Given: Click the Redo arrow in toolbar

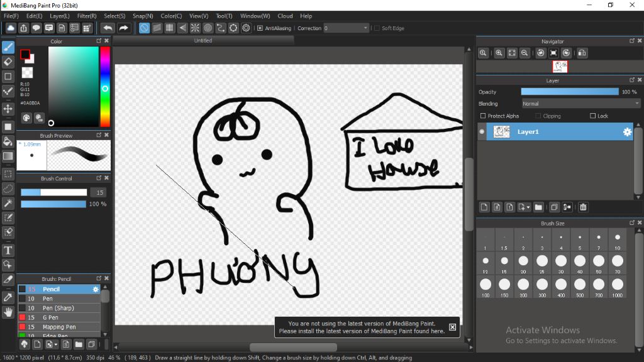Looking at the screenshot, I should click(x=123, y=28).
